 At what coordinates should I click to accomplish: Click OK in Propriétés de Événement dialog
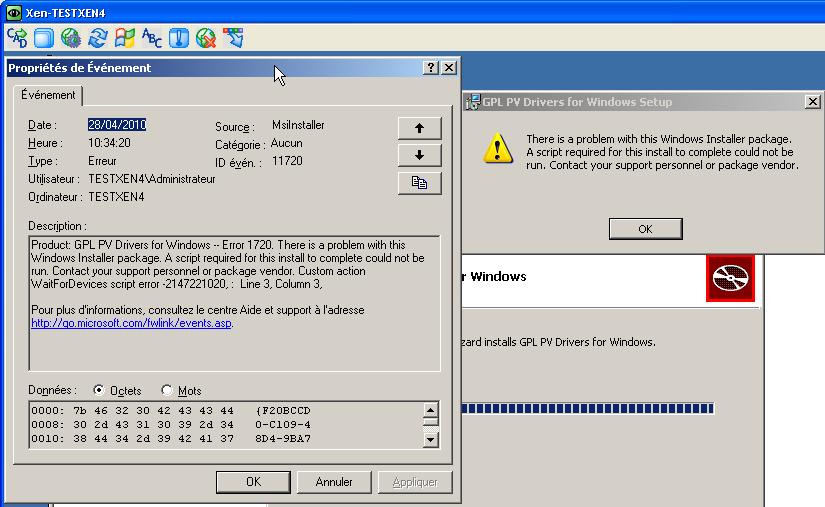coord(253,482)
